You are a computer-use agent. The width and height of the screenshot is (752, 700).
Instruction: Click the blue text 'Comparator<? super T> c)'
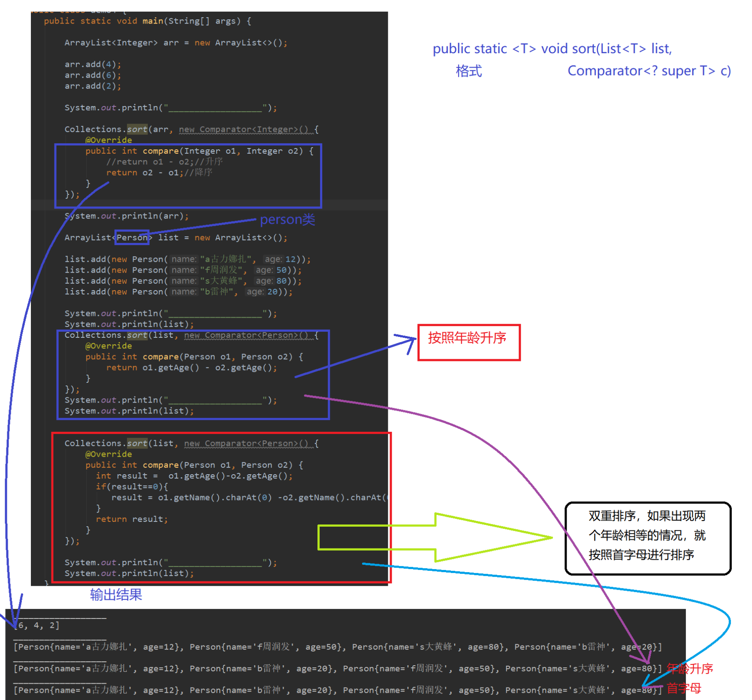[x=649, y=71]
